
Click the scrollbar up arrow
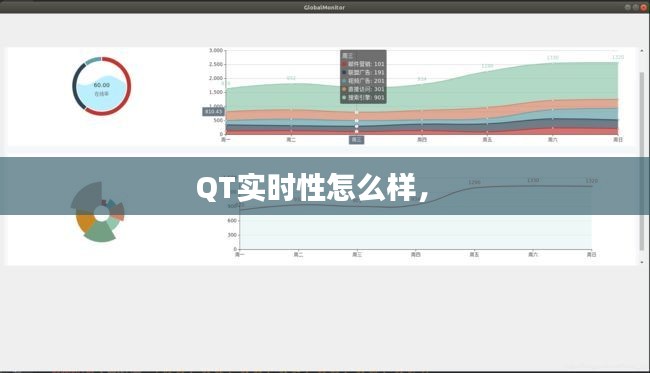tap(642, 51)
